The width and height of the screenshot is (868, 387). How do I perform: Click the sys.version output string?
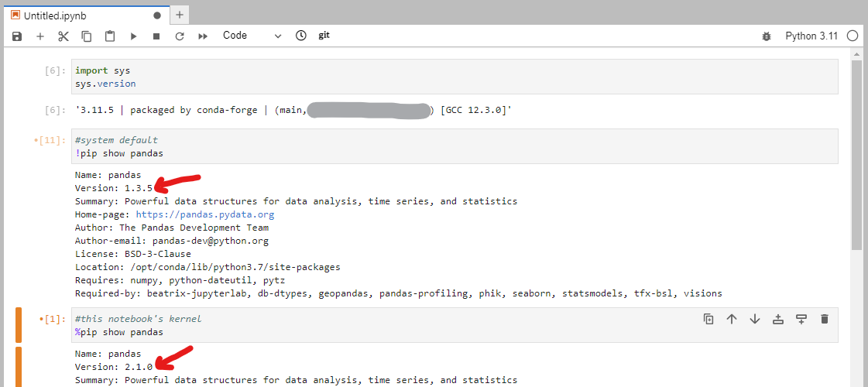[293, 110]
